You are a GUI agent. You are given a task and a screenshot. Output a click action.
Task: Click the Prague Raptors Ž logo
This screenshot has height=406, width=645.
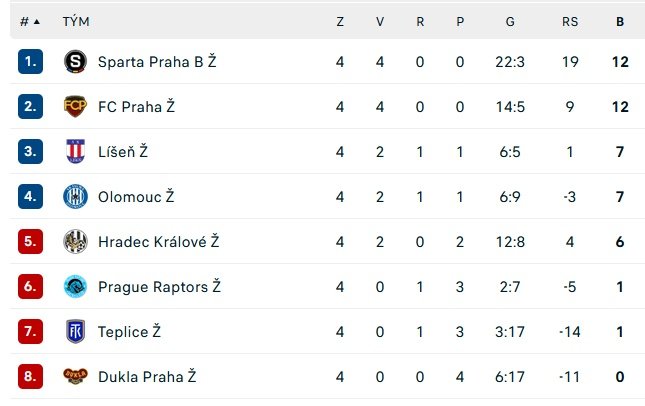(75, 286)
